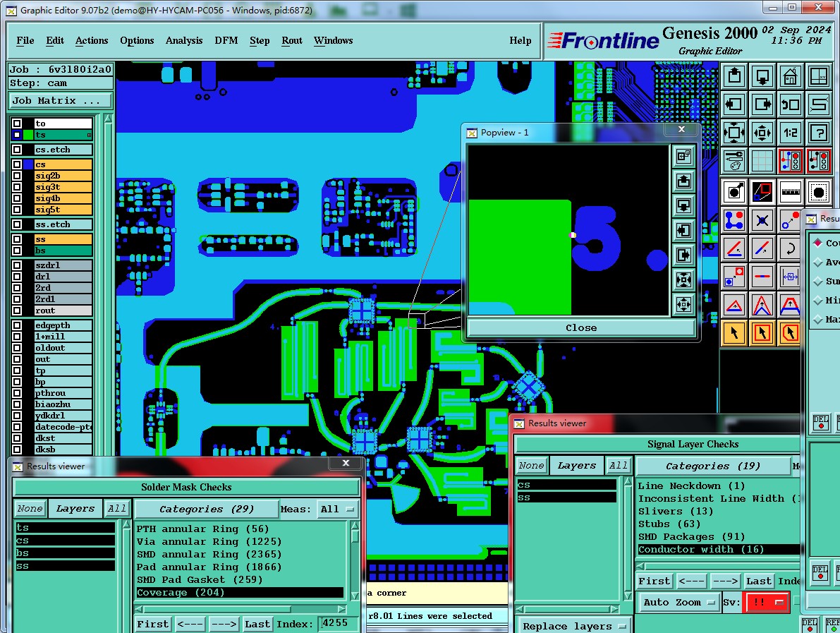Toggle checkbox for layer biaozhu
The image size is (840, 633).
click(x=17, y=404)
